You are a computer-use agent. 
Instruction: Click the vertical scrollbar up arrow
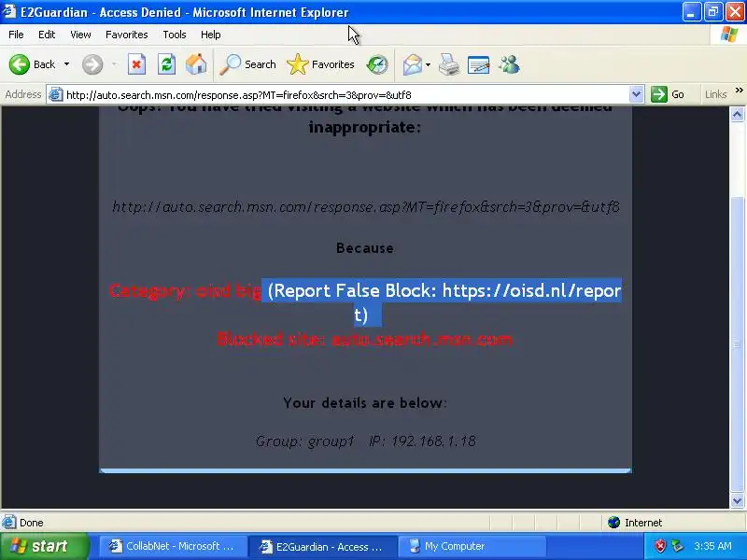pos(737,114)
